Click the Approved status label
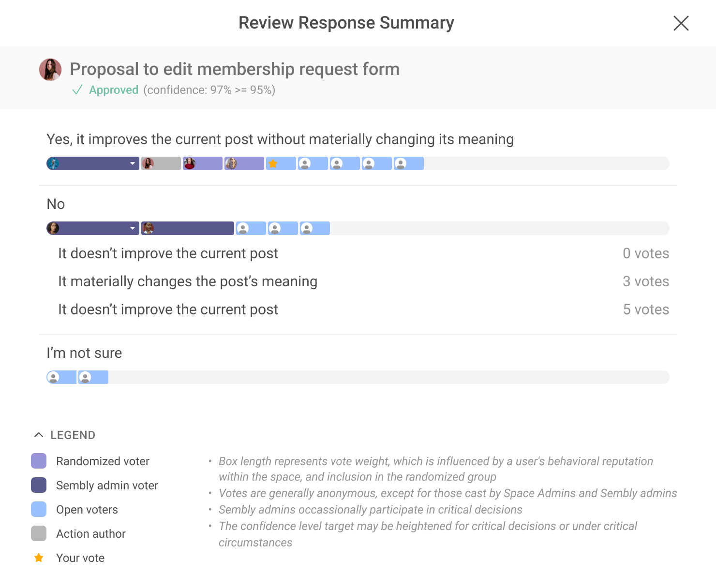 (114, 90)
